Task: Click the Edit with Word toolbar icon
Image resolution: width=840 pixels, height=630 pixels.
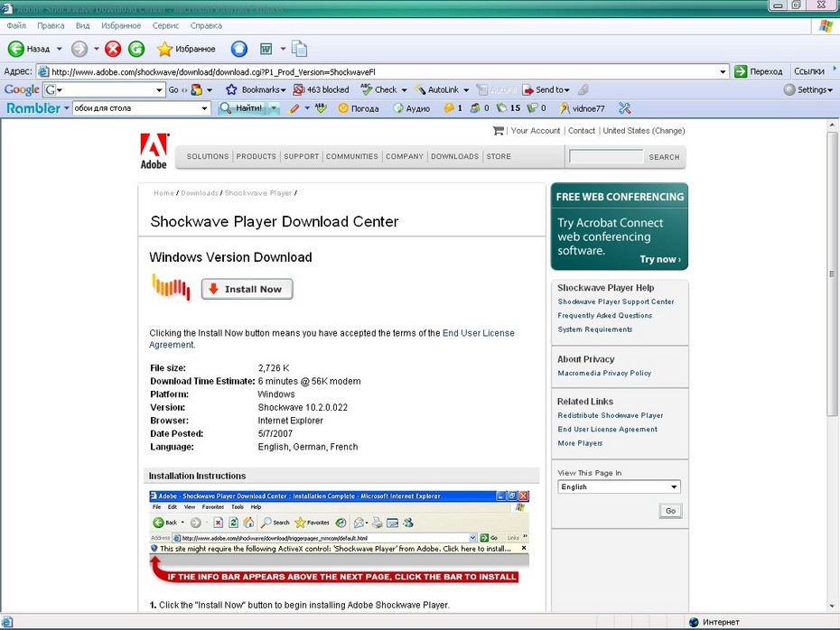Action: click(x=266, y=49)
